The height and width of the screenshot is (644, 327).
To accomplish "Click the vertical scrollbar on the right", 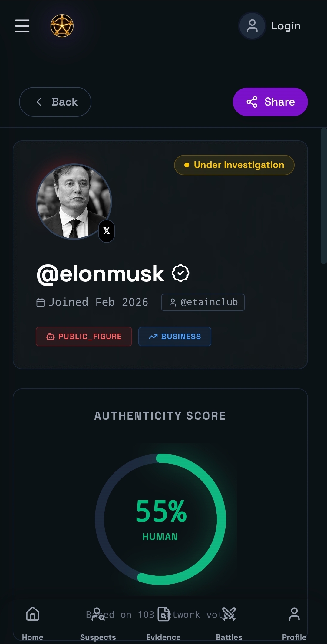I will click(x=324, y=196).
